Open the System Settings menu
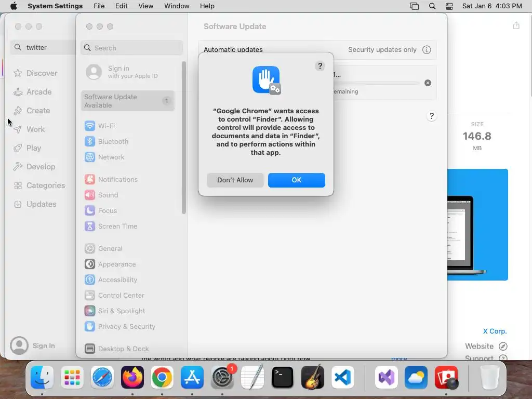 55,6
